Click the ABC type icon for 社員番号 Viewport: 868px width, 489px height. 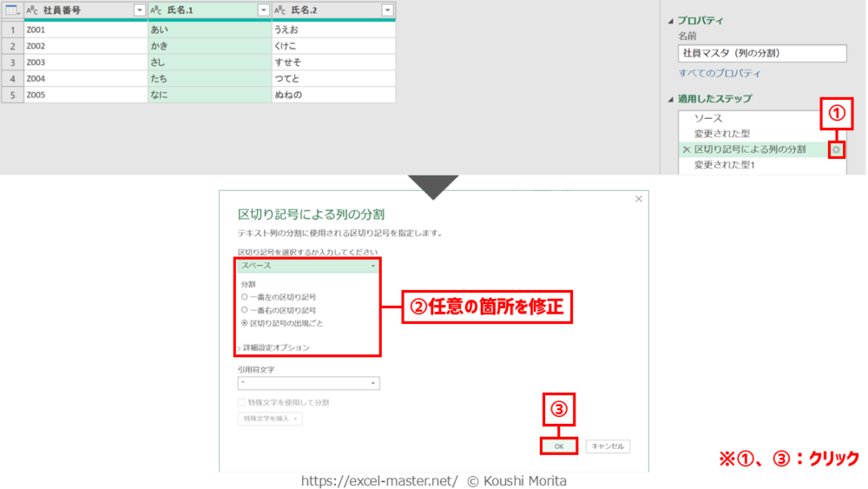pyautogui.click(x=32, y=10)
